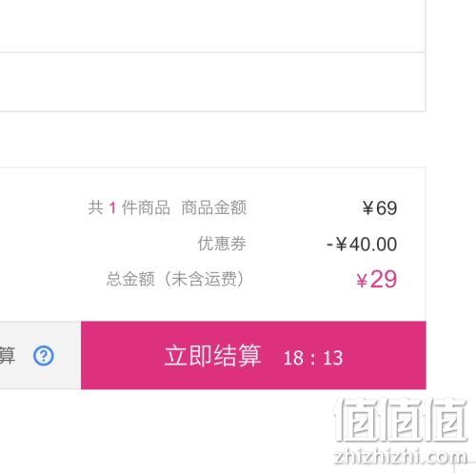The height and width of the screenshot is (473, 476).
Task: Click the 18:13 countdown timer
Action: tap(313, 358)
